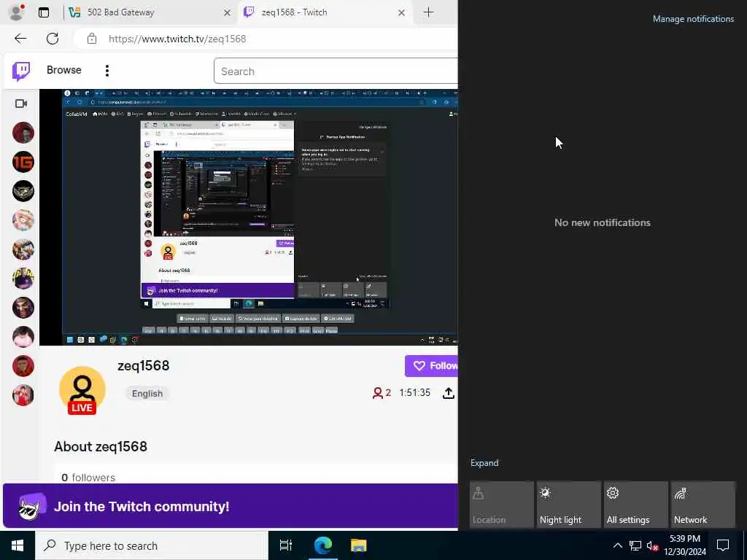Open a new browser tab with plus
The height and width of the screenshot is (560, 747).
point(428,12)
